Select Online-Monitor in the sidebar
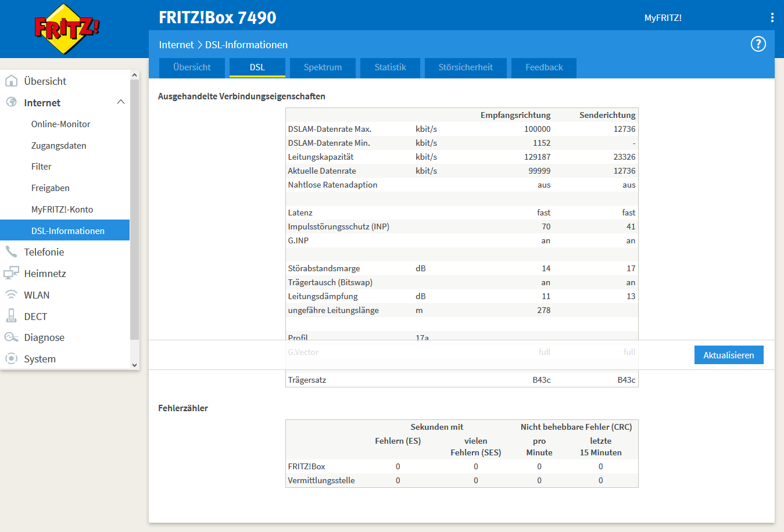The height and width of the screenshot is (532, 784). [x=60, y=124]
